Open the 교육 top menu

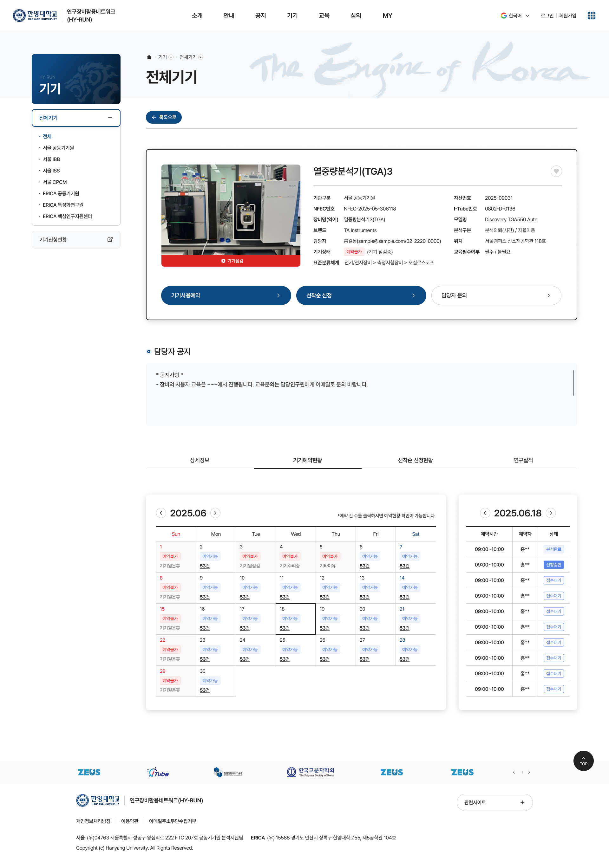pos(324,16)
